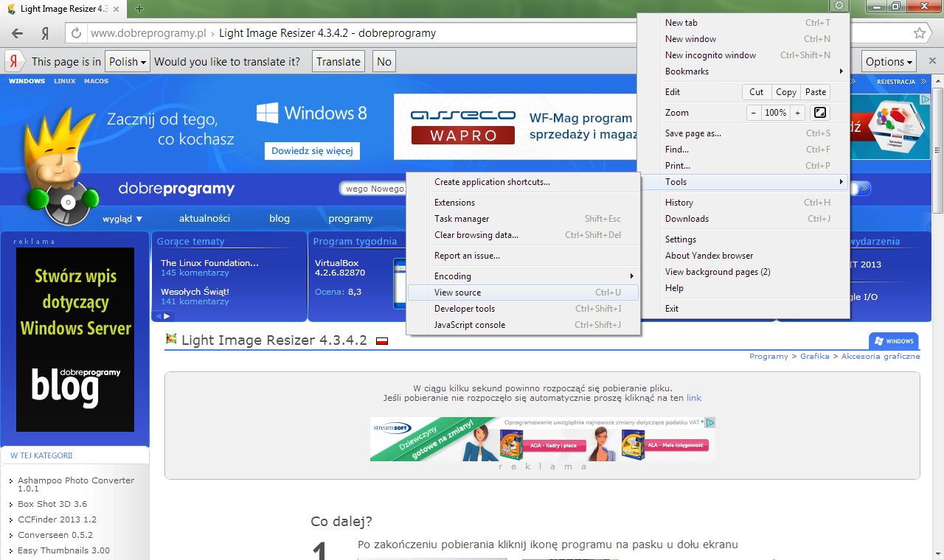Click the previous arrow in Gorące tematy
The height and width of the screenshot is (560, 944).
pos(157,315)
